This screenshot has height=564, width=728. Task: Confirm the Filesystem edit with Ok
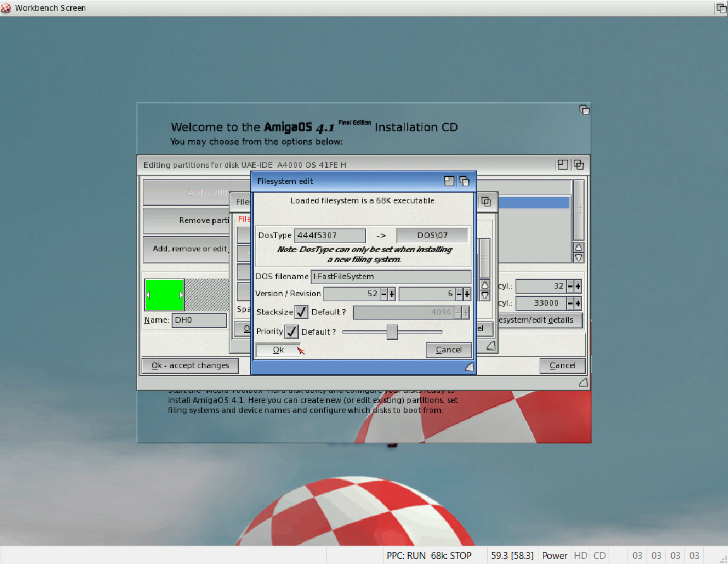click(278, 350)
